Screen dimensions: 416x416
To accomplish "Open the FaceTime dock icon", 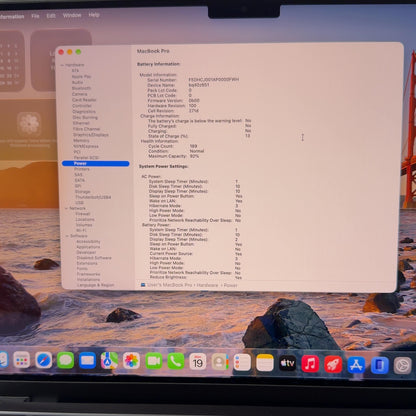I will [x=154, y=361].
